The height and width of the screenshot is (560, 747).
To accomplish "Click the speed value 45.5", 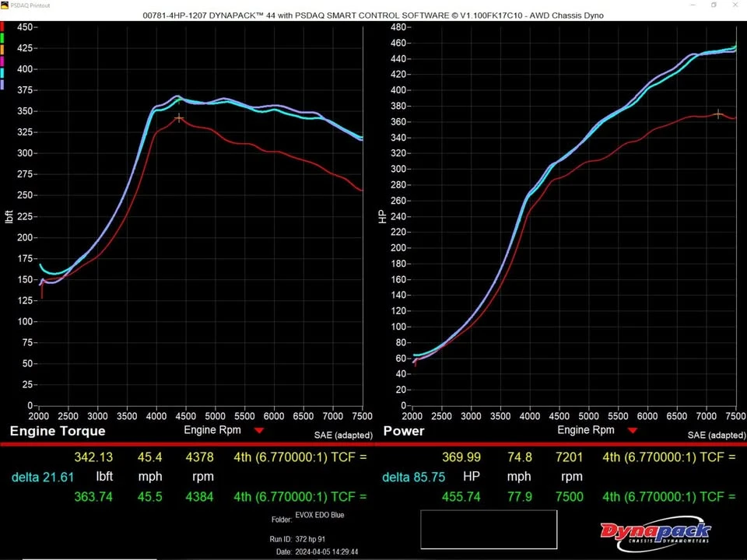I will (149, 497).
